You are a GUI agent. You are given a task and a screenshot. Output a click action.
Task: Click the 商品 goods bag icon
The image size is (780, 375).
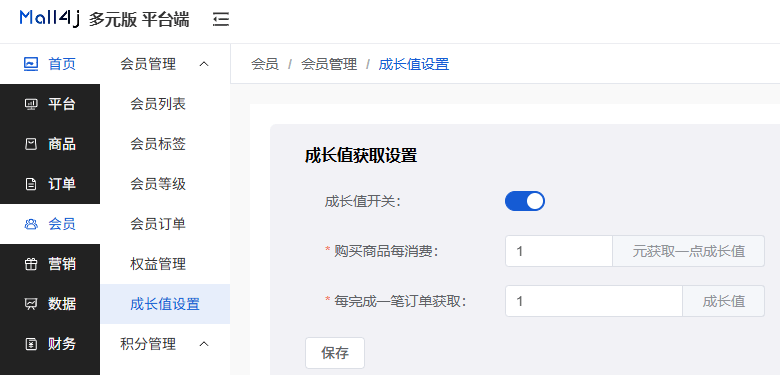tap(31, 144)
